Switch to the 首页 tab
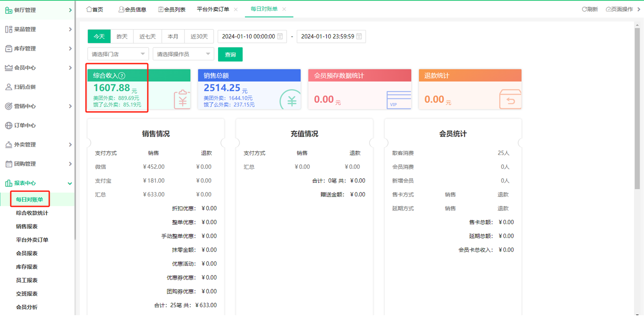 [x=94, y=9]
